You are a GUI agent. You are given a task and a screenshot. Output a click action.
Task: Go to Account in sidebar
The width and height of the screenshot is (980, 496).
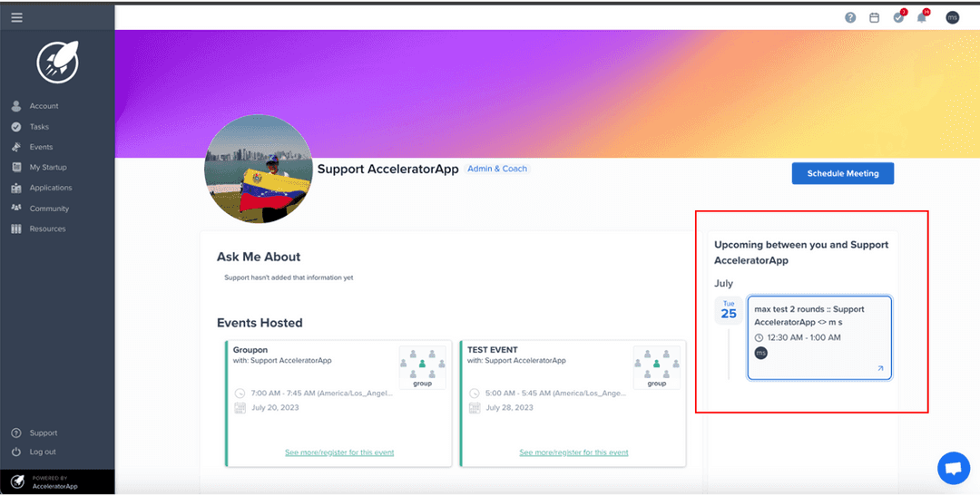pos(44,106)
